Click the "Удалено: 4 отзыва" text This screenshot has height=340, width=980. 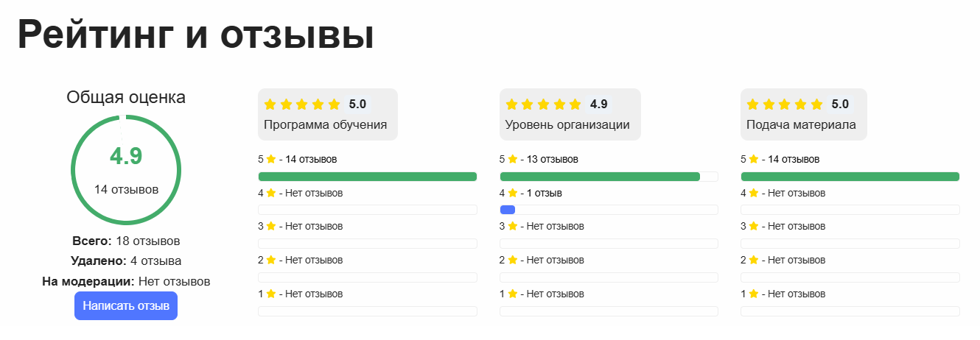[x=126, y=261]
